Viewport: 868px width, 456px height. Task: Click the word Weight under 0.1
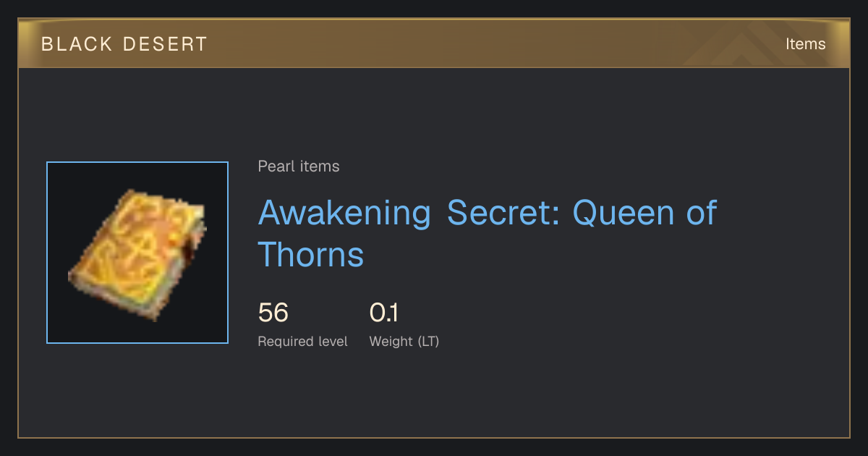coord(391,342)
